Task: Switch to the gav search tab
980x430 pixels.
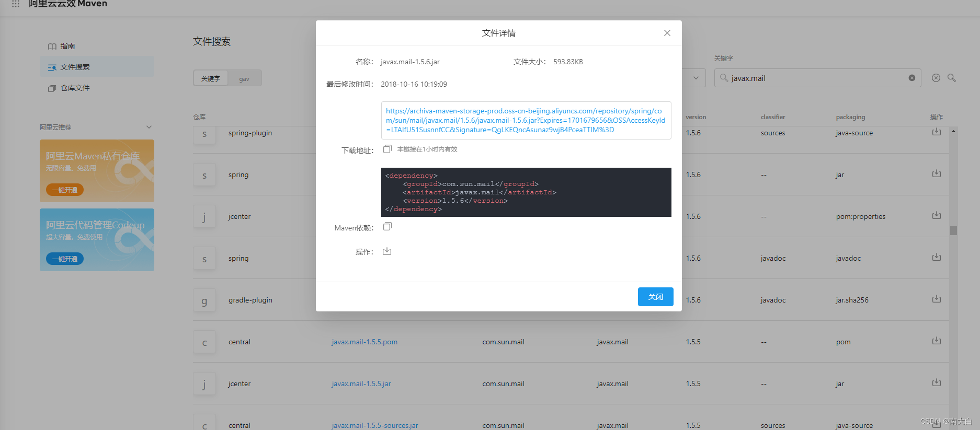Action: pos(244,78)
